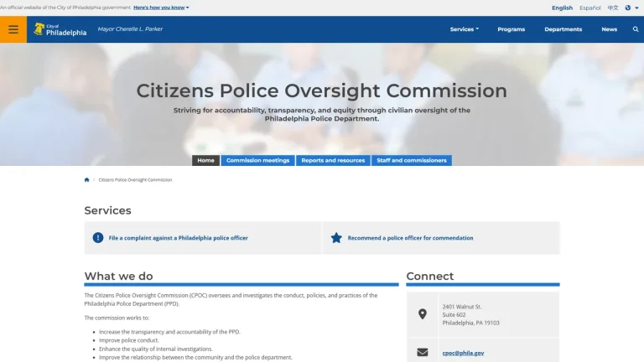The width and height of the screenshot is (644, 362).
Task: Switch language to Español
Action: 589,8
